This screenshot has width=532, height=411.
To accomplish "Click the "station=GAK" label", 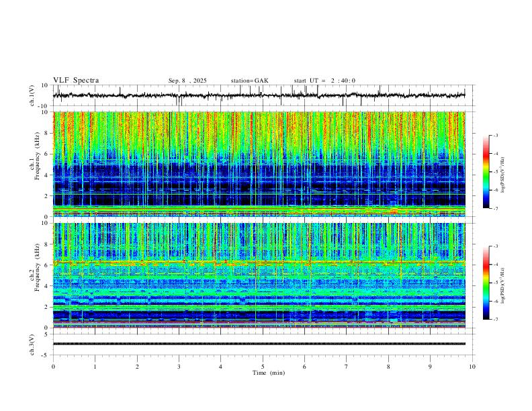I will 249,81.
